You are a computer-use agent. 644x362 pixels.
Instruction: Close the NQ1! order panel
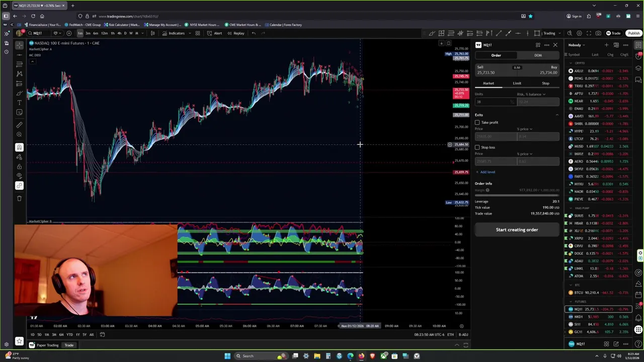tap(555, 45)
